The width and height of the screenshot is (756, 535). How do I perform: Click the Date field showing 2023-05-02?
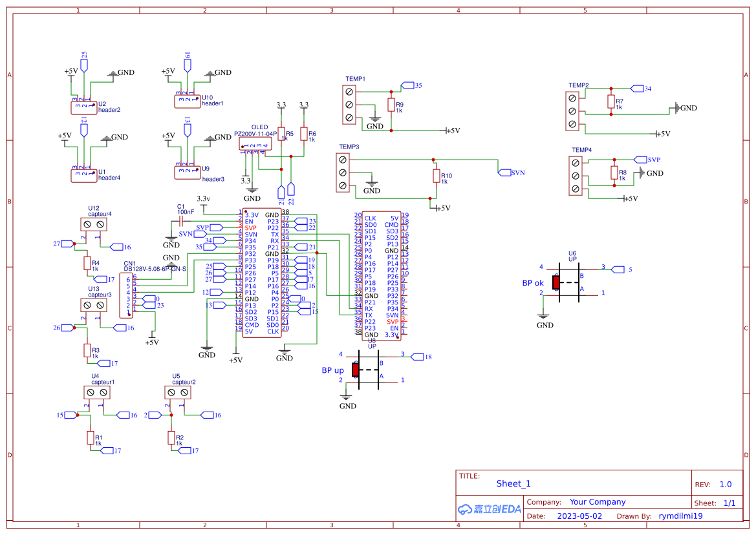[x=579, y=516]
